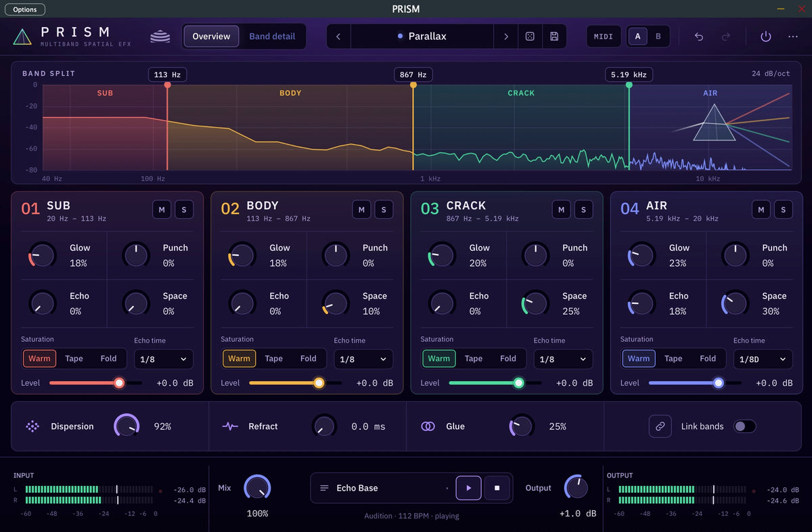This screenshot has height=532, width=812.
Task: Mute the BODY band
Action: (361, 210)
